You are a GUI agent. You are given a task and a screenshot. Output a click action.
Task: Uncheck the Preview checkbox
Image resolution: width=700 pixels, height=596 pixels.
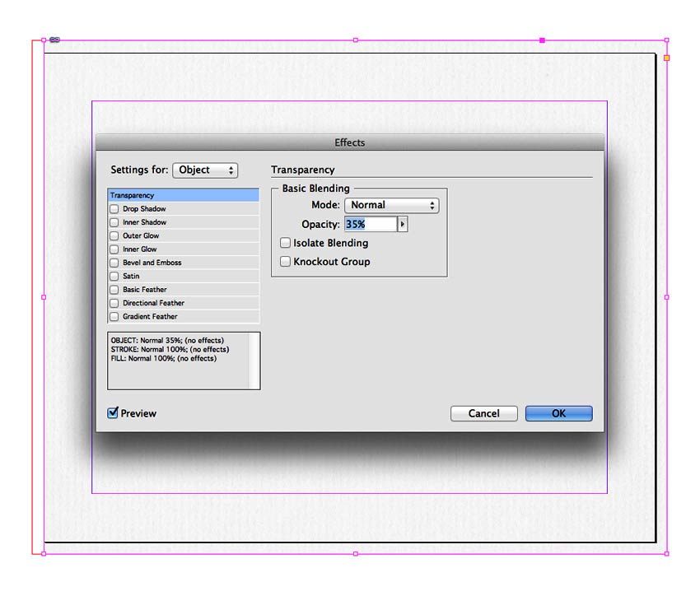tap(113, 413)
